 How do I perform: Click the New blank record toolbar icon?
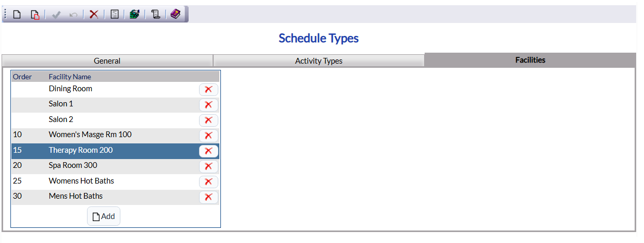17,15
